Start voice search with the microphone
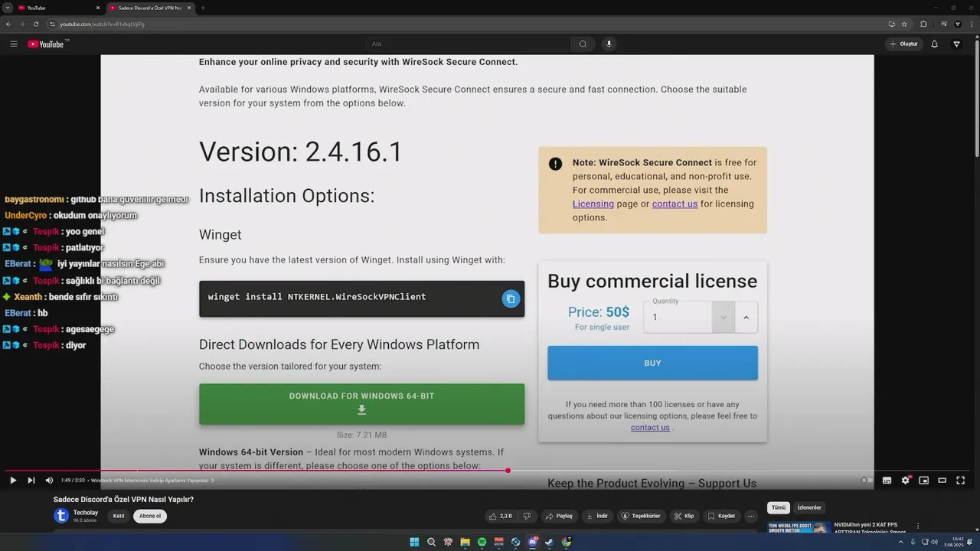This screenshot has height=551, width=980. pos(609,44)
